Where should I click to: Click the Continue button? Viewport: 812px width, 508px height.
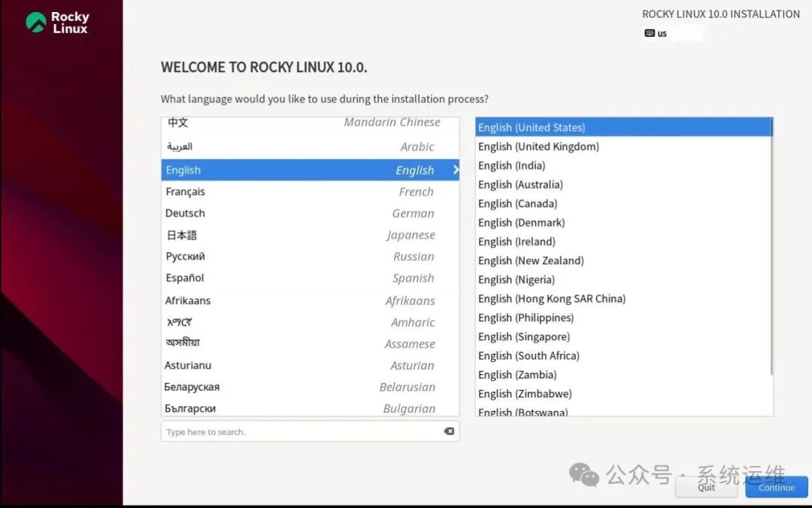[x=776, y=487]
